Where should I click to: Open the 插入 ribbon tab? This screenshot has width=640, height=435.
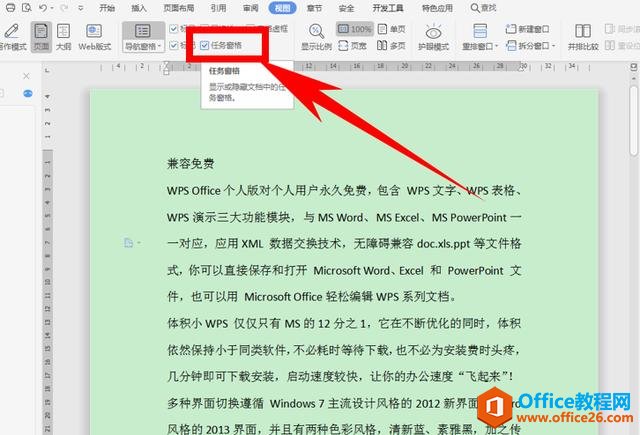(139, 8)
